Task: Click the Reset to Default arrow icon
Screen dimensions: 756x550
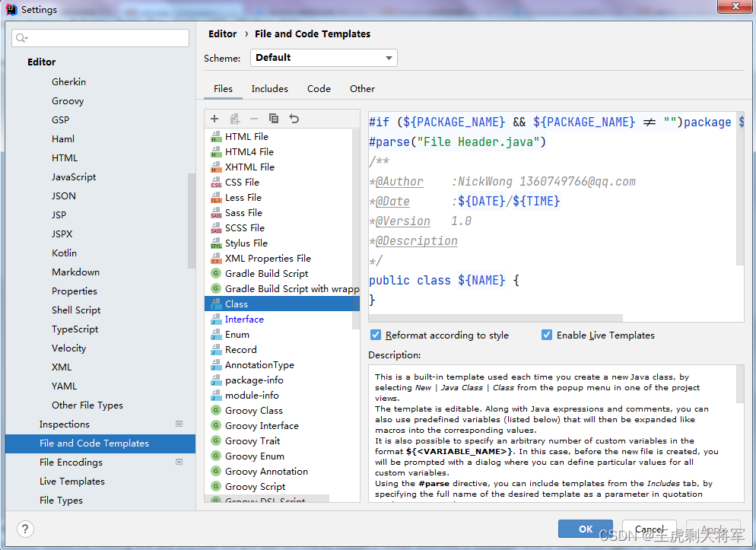Action: (x=294, y=119)
